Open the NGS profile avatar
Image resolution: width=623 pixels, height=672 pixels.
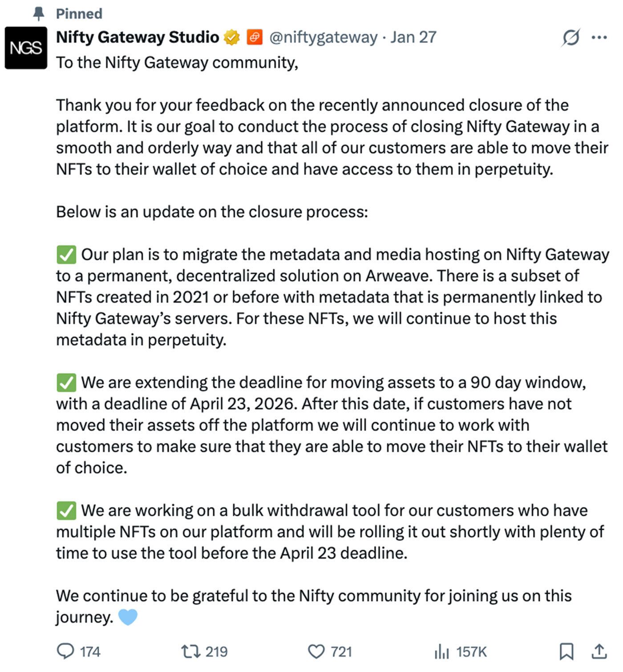point(26,48)
